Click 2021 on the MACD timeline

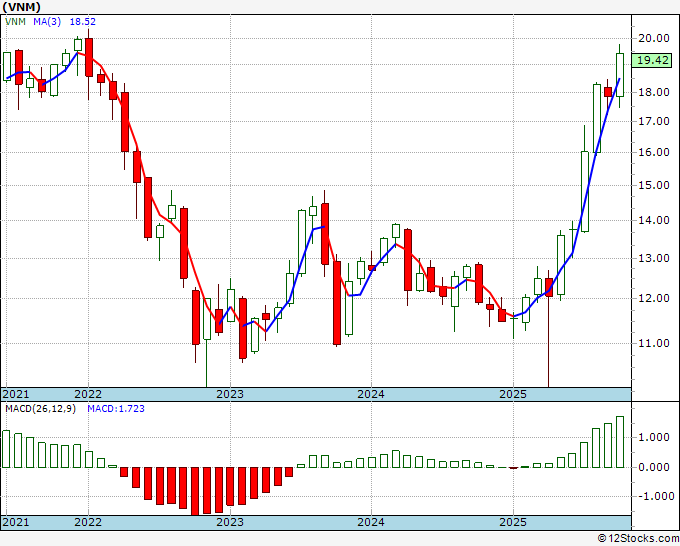[16, 522]
